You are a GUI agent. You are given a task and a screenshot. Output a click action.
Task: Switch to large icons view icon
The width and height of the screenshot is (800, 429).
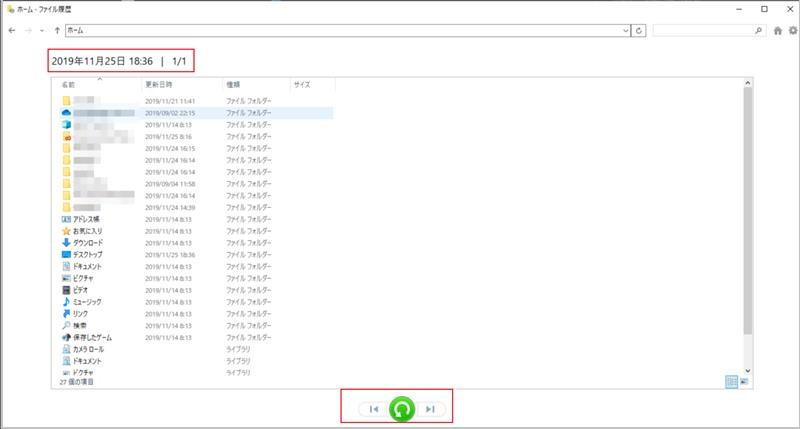click(x=744, y=382)
